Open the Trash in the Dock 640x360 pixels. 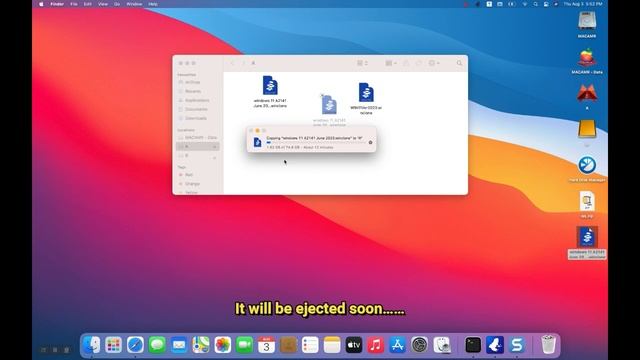[548, 345]
